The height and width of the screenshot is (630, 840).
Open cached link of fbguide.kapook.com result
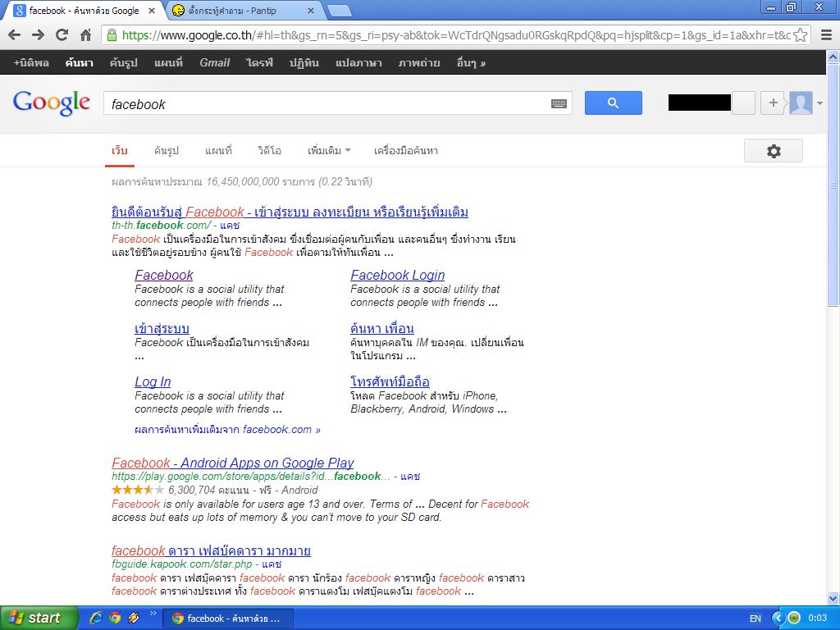click(272, 564)
